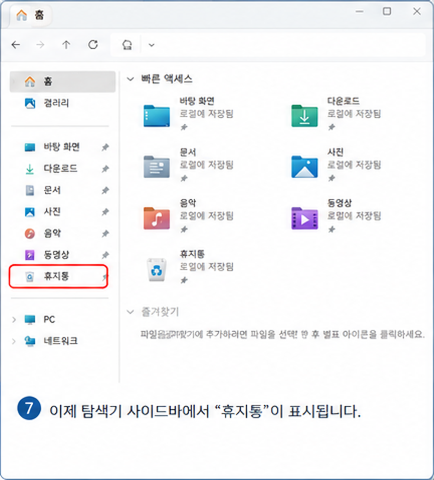
Task: Collapse the 빠른 액세스 section
Action: [x=130, y=79]
